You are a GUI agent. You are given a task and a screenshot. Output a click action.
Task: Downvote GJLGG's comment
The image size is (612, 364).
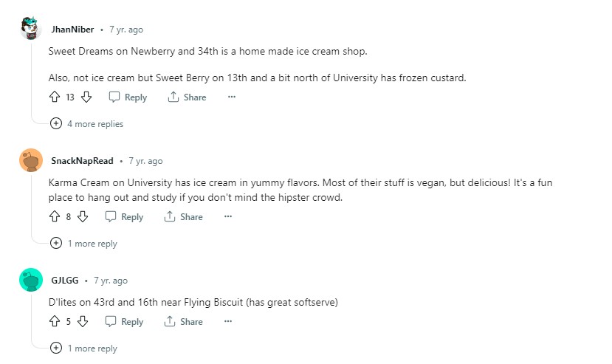pos(83,322)
